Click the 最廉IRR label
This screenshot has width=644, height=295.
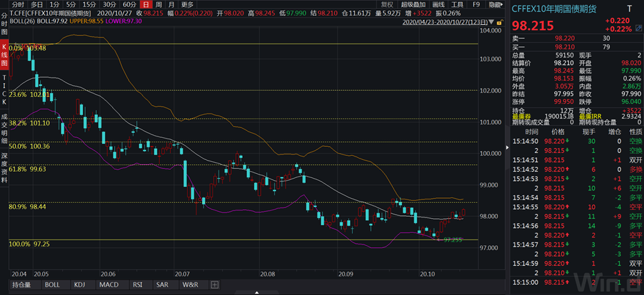pos(591,116)
